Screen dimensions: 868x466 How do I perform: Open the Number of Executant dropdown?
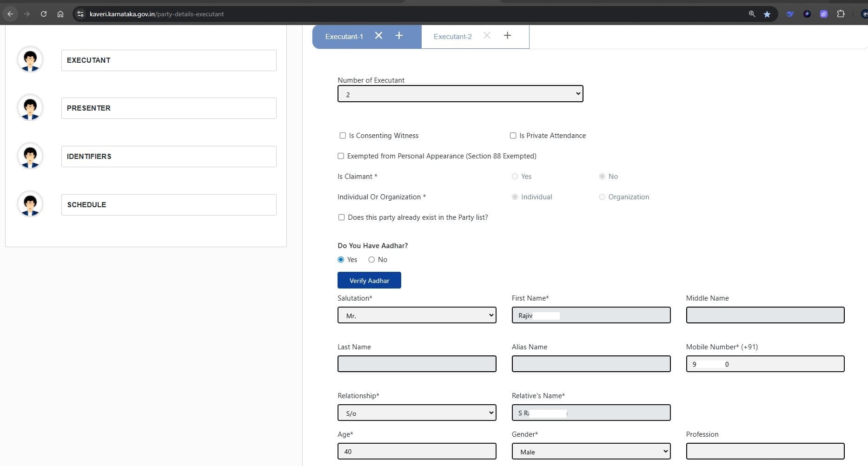[460, 94]
